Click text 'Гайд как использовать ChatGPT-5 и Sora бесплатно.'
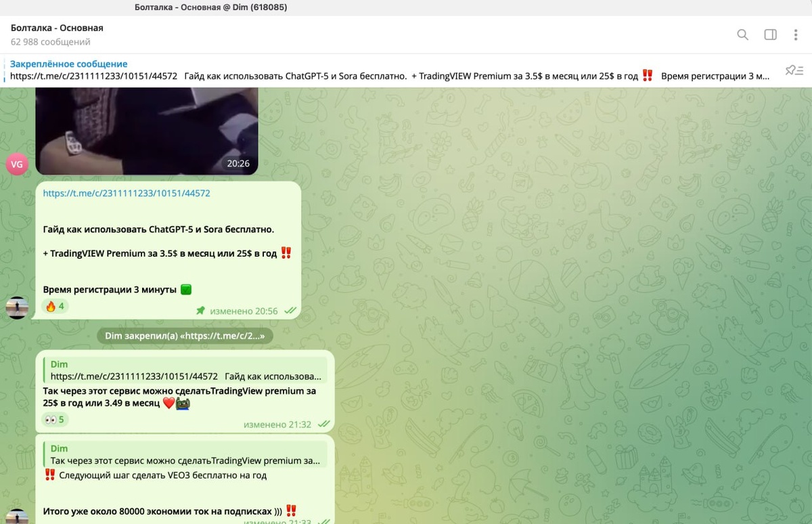This screenshot has width=812, height=524. point(158,230)
